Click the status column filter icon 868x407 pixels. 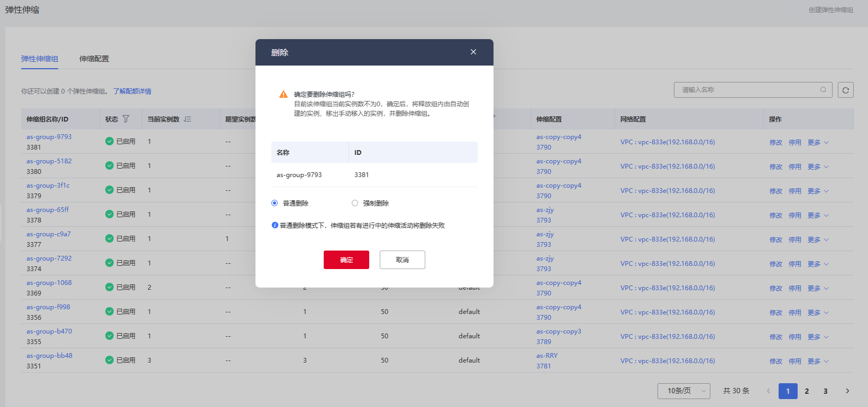[x=126, y=119]
